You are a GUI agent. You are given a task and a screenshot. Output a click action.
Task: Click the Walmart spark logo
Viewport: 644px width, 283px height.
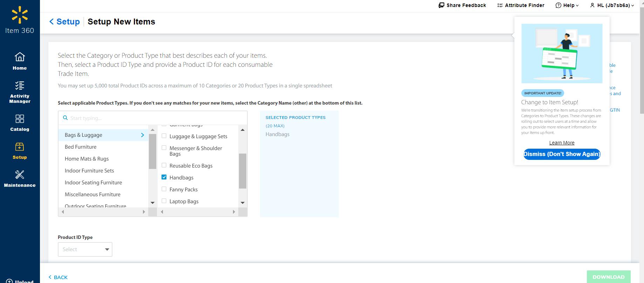(x=20, y=15)
